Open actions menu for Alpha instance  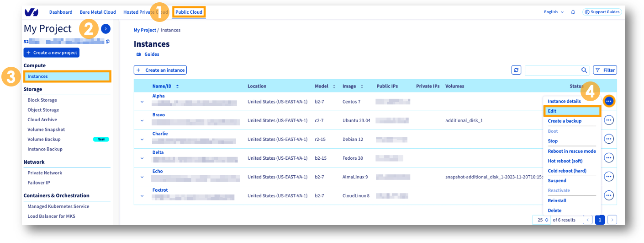pyautogui.click(x=609, y=101)
